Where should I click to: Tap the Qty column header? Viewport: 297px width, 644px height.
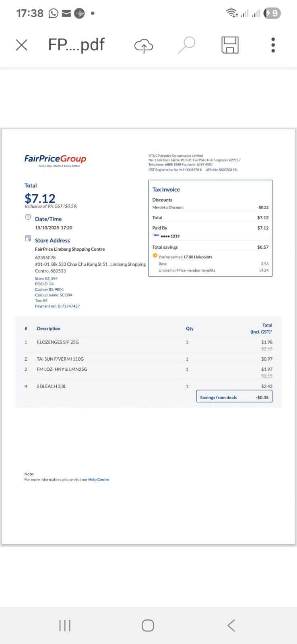[190, 328]
